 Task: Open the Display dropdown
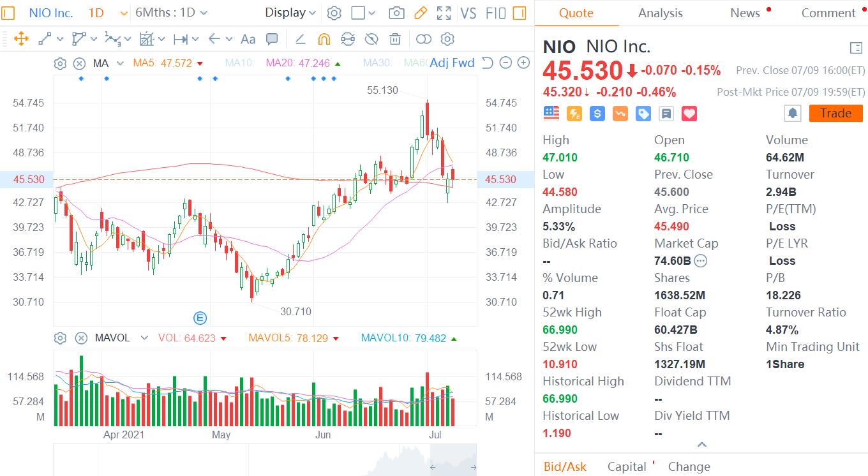[x=290, y=13]
